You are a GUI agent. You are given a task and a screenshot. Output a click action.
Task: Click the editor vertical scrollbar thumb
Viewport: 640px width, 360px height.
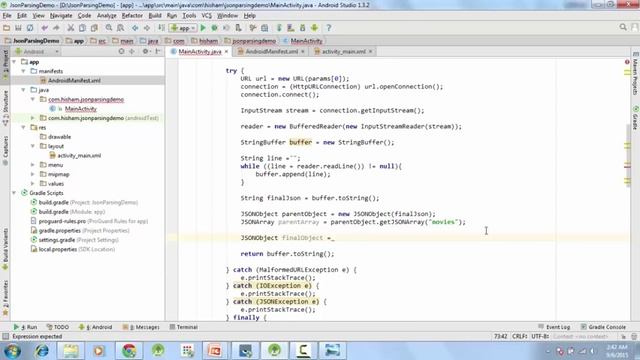coord(627,155)
